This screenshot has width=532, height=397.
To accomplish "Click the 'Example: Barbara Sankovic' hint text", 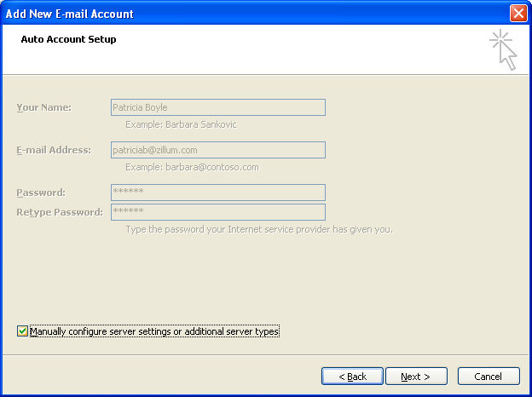I will [x=181, y=124].
